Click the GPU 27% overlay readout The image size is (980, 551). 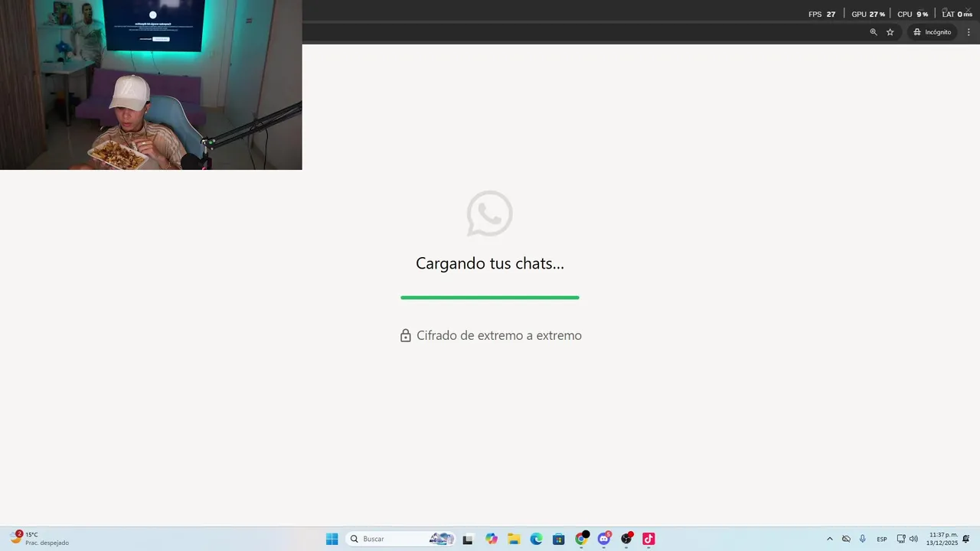868,14
